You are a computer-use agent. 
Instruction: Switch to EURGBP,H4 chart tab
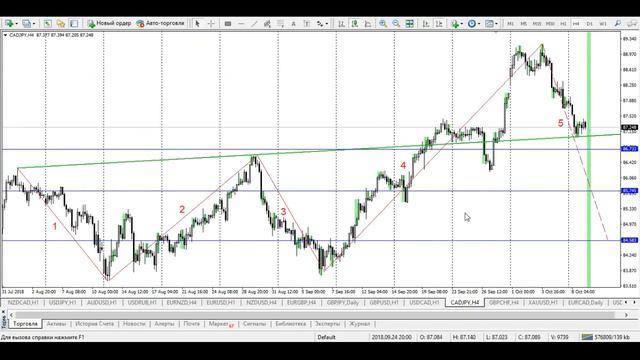(301, 302)
